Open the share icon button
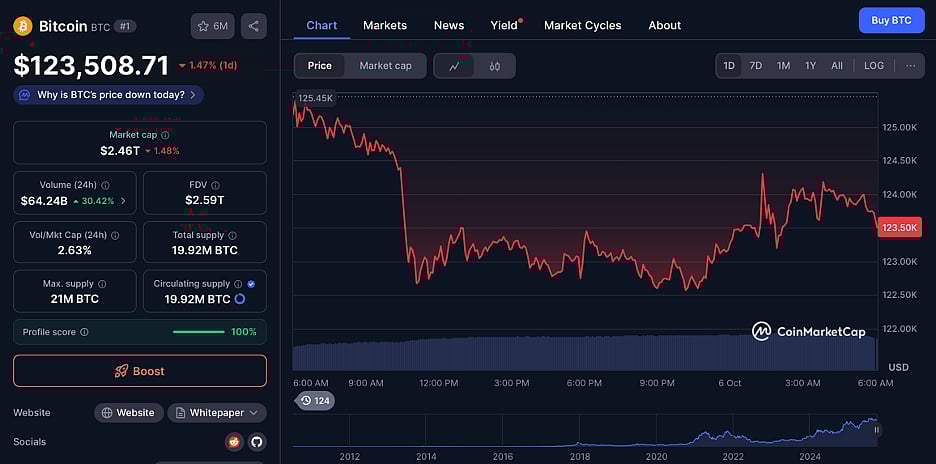 [254, 26]
